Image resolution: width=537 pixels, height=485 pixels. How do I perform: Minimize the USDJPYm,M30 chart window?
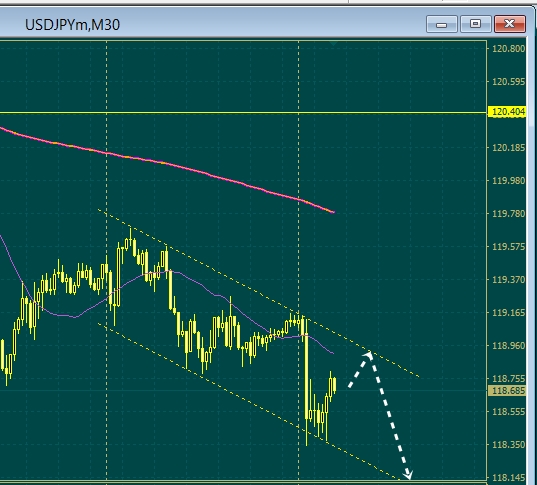(442, 24)
